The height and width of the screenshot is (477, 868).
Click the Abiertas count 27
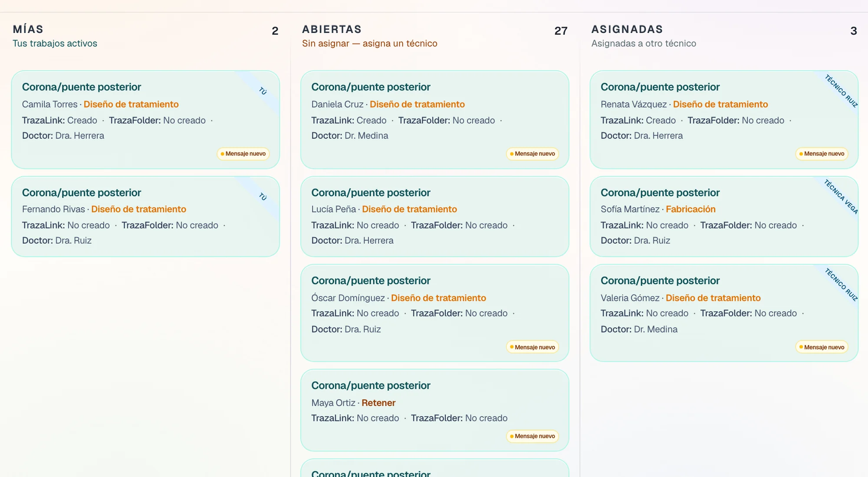click(x=561, y=31)
